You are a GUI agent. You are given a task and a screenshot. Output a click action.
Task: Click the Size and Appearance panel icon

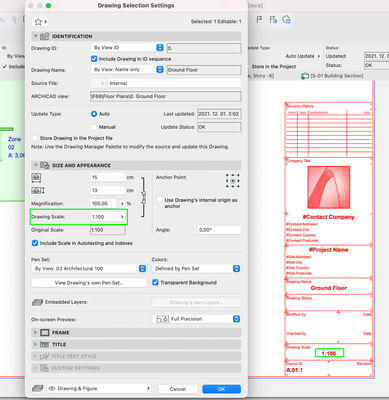click(45, 165)
